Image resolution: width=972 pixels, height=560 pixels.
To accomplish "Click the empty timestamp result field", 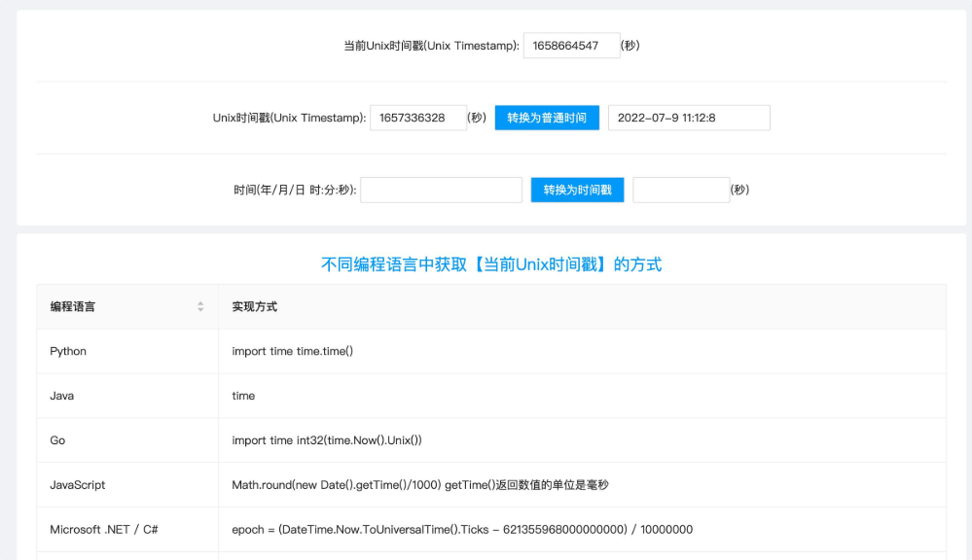I will tap(681, 190).
